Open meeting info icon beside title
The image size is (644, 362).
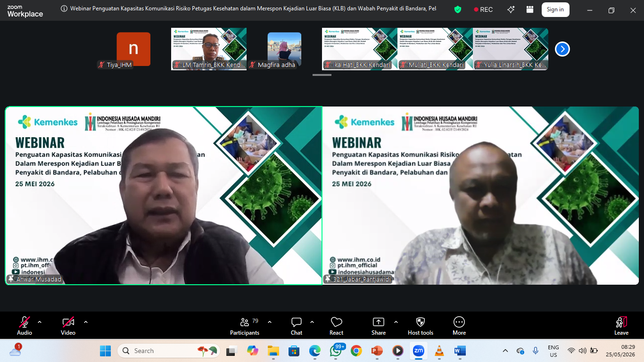[x=65, y=9]
